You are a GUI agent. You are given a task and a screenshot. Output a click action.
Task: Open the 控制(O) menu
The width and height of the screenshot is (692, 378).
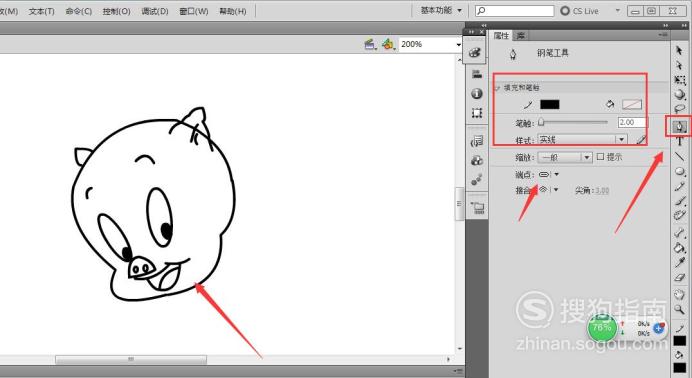point(117,11)
